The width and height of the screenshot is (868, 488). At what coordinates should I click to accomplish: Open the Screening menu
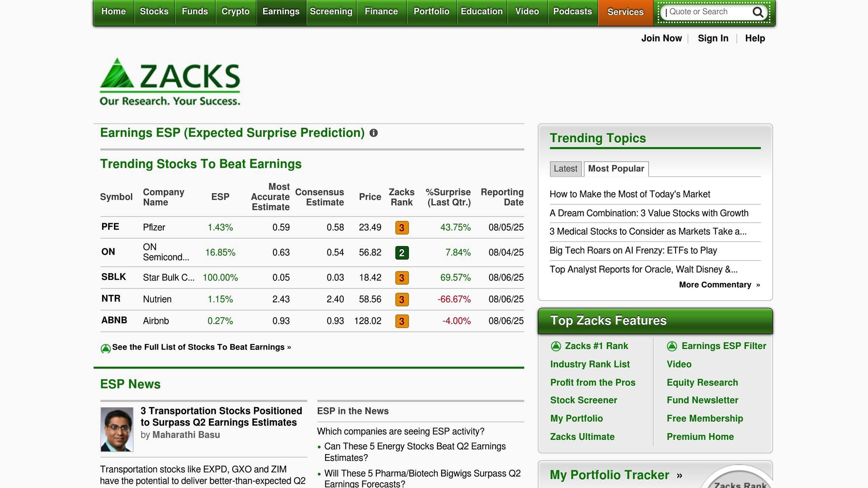331,12
